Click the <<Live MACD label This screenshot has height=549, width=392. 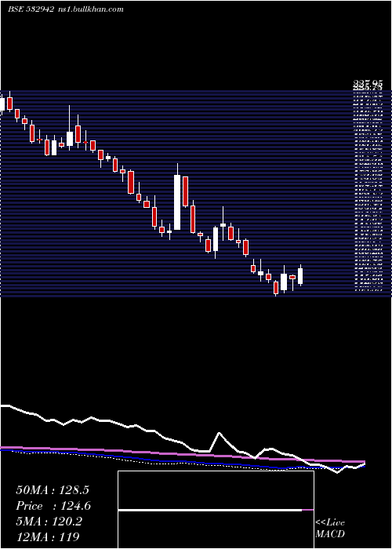click(x=330, y=529)
